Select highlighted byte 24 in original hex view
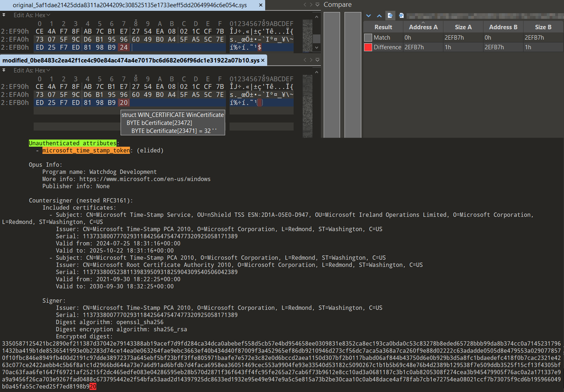The image size is (564, 392). [x=124, y=47]
